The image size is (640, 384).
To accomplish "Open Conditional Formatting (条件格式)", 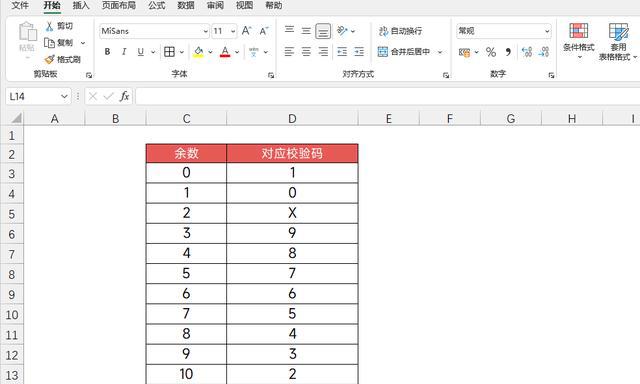I will (579, 41).
